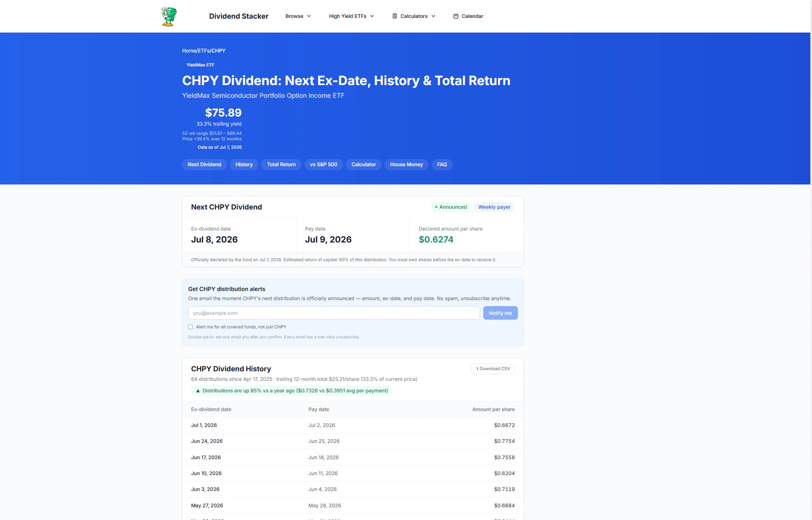Toggle 'Alert me for all covered funds' checkbox
The width and height of the screenshot is (812, 520).
click(x=191, y=327)
